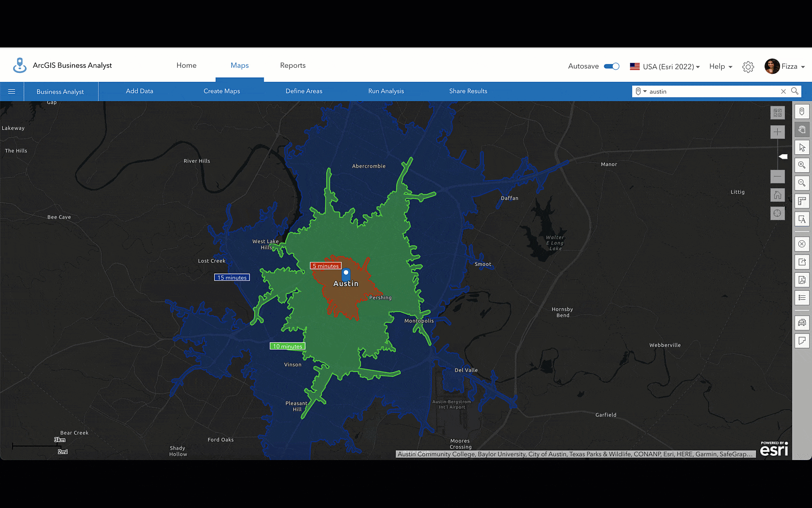Screen dimensions: 812x508
Task: Click the Webberville map label
Action: (665, 345)
